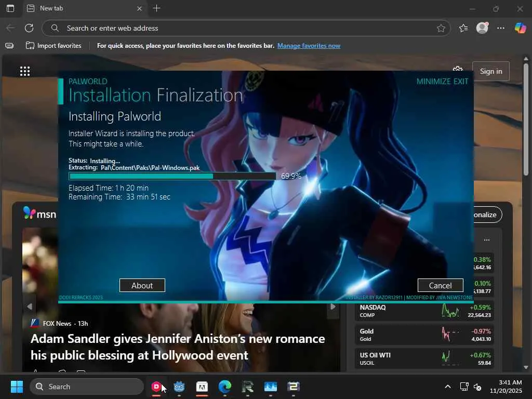
Task: Open the yellow-striped taskbar app icon
Action: pos(294,387)
